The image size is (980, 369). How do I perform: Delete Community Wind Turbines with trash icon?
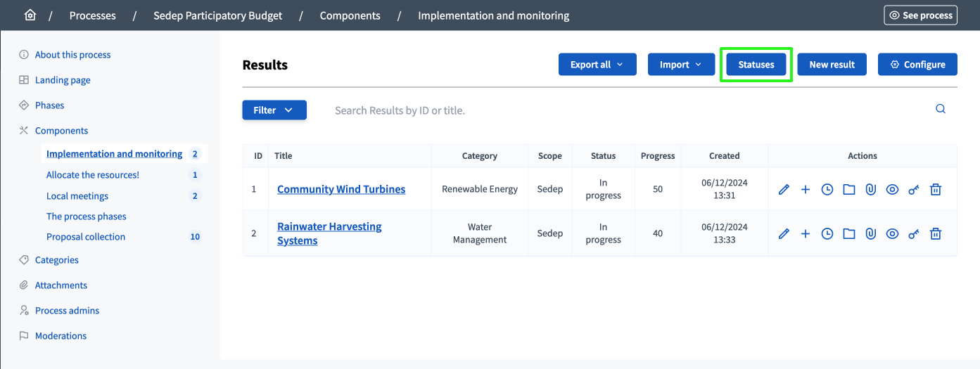point(936,189)
